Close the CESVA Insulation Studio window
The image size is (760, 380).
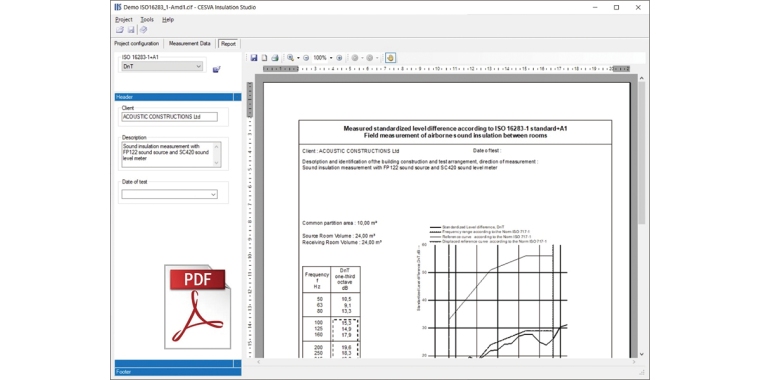[x=638, y=7]
